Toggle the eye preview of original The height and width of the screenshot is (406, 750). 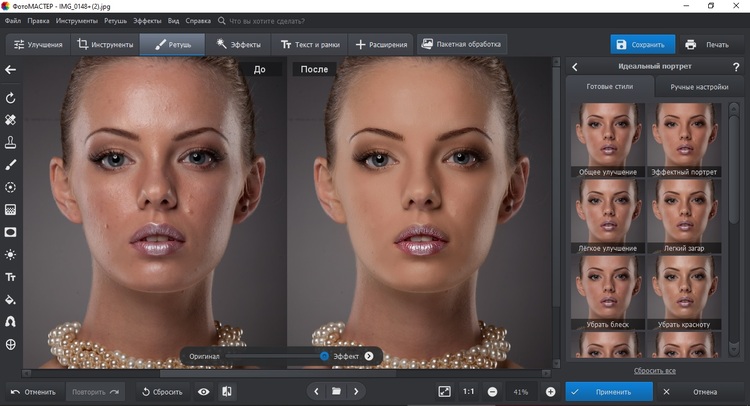(204, 391)
